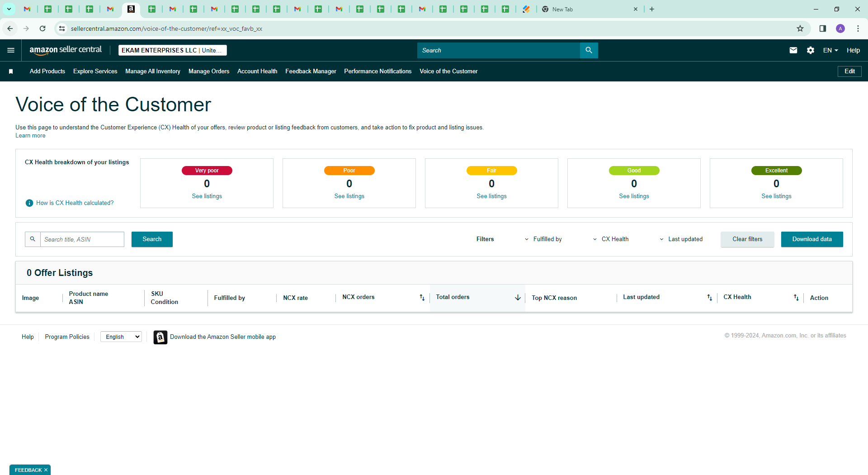Sort by CX Health arrows
Image resolution: width=868 pixels, height=475 pixels.
pos(796,298)
